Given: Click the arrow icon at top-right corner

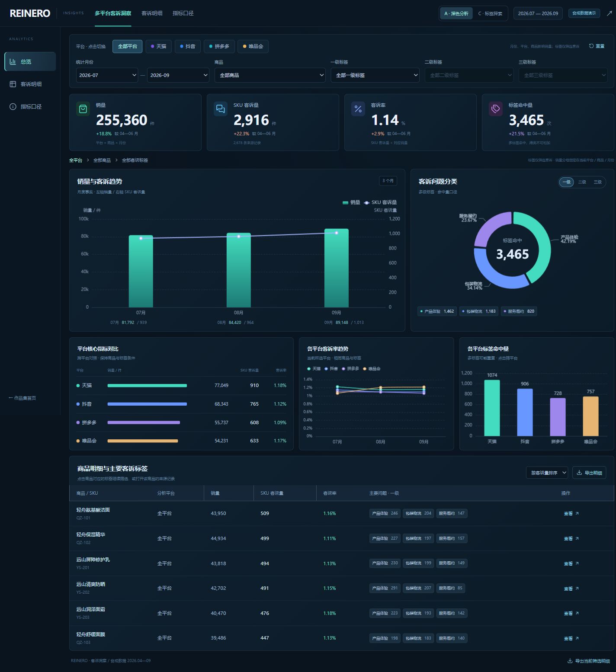Looking at the screenshot, I should click(x=610, y=13).
